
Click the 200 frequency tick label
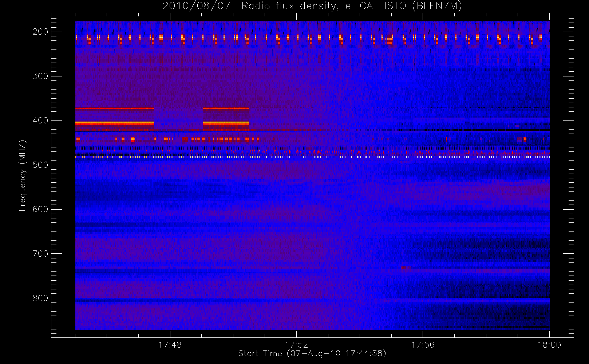coord(40,32)
